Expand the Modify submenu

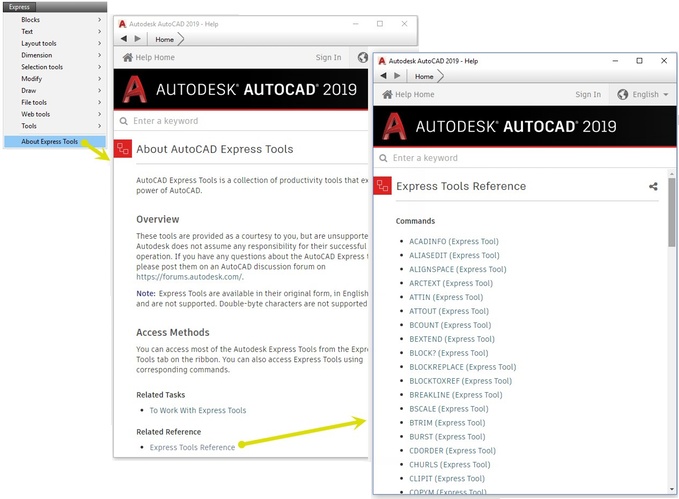pos(55,78)
